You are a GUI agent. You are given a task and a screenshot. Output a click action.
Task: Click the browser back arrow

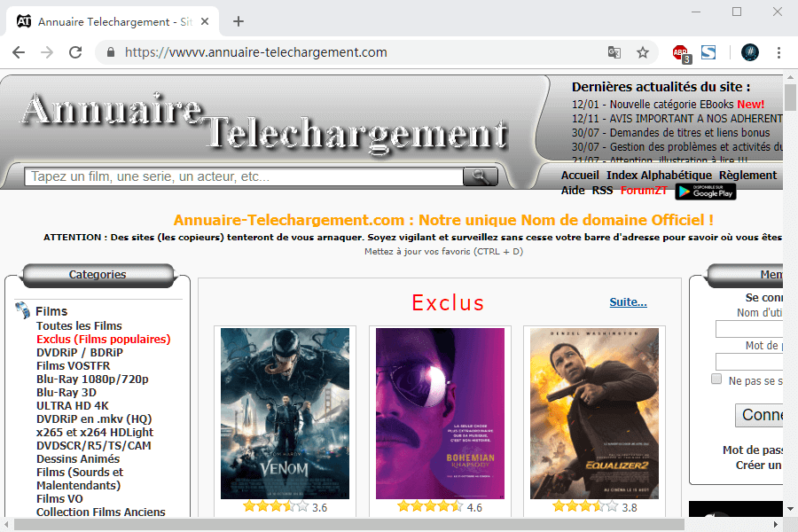click(x=19, y=52)
